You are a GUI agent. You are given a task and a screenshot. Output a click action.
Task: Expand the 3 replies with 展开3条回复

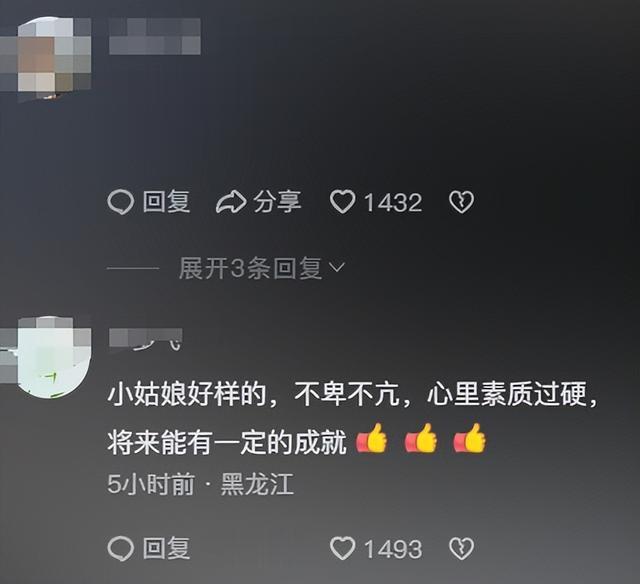pos(250,268)
